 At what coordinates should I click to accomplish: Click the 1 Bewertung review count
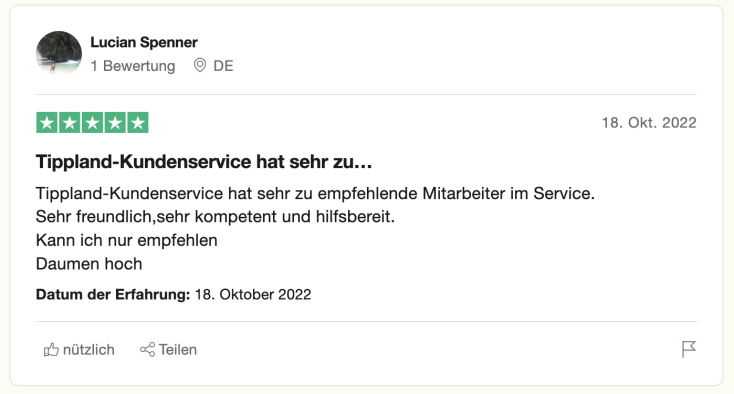pos(133,66)
